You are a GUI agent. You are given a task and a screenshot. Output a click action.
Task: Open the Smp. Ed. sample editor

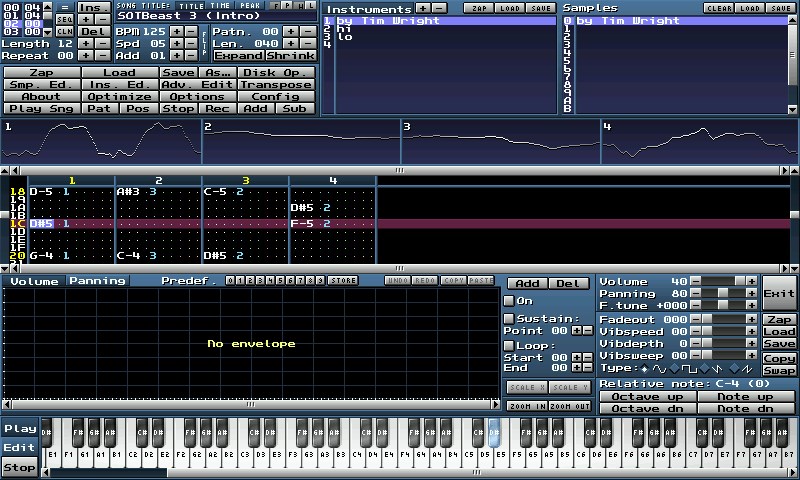(x=41, y=85)
